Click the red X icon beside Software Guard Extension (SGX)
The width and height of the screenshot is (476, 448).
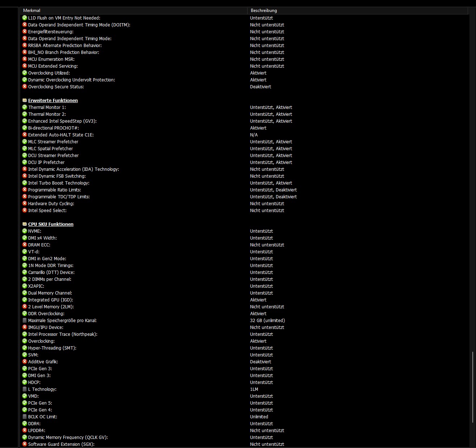(x=25, y=444)
